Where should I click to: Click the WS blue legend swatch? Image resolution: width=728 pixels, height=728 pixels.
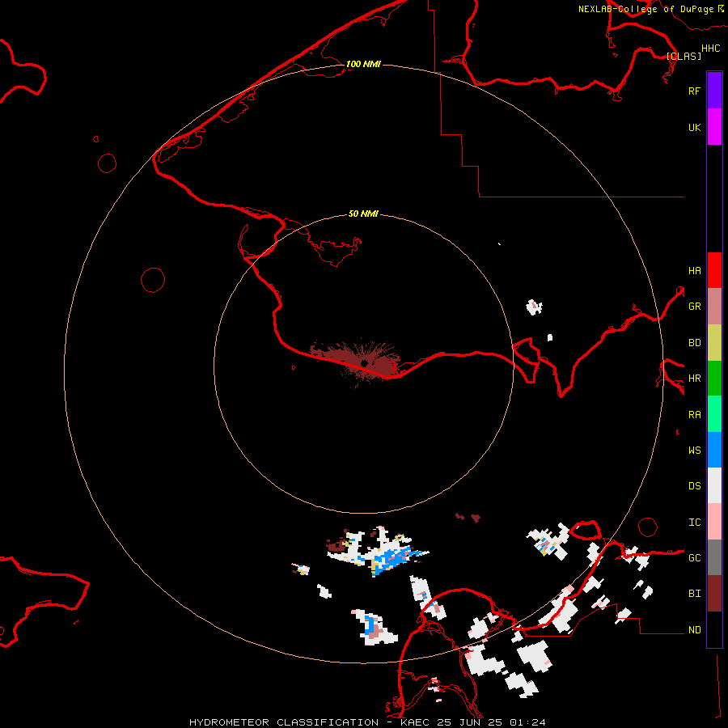coord(714,450)
